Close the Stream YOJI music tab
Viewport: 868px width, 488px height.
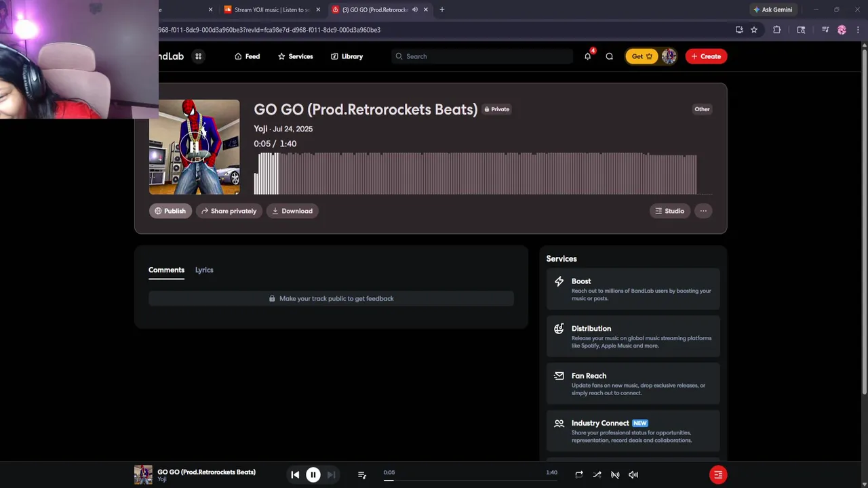tap(318, 9)
